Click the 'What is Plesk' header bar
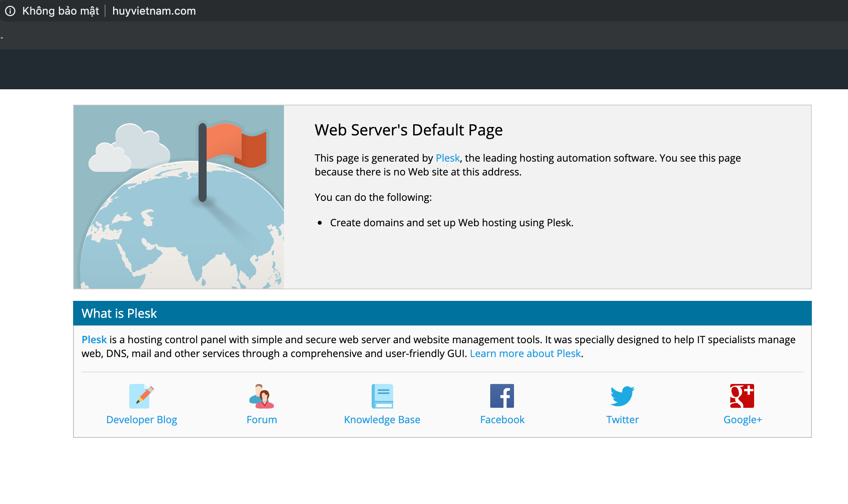 pyautogui.click(x=442, y=313)
